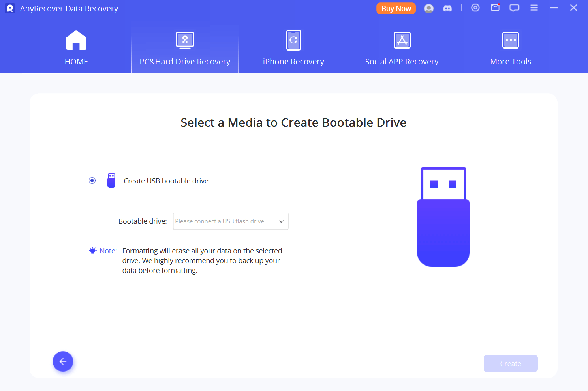Open the Discord community icon

pyautogui.click(x=447, y=8)
